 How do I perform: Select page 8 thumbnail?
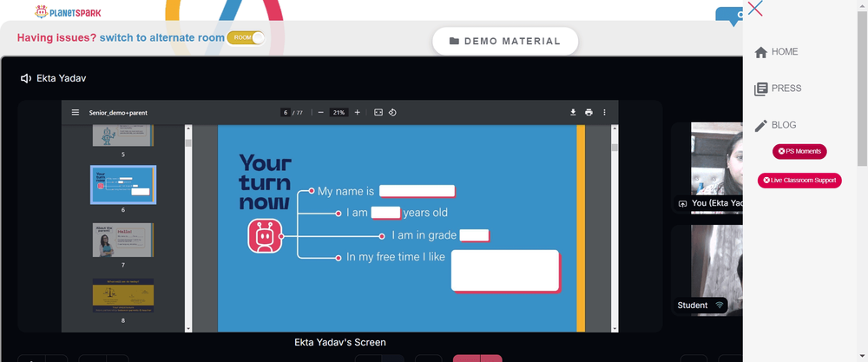pyautogui.click(x=123, y=295)
